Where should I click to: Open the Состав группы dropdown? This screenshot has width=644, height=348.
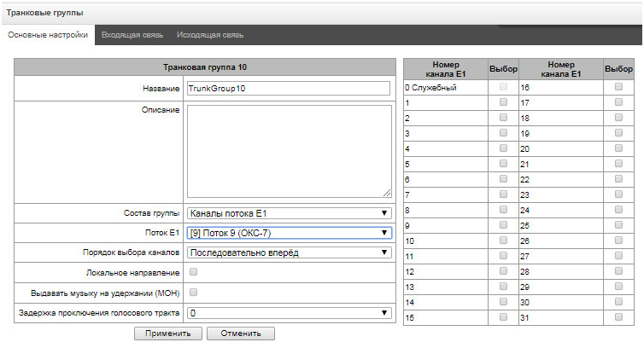pos(288,212)
